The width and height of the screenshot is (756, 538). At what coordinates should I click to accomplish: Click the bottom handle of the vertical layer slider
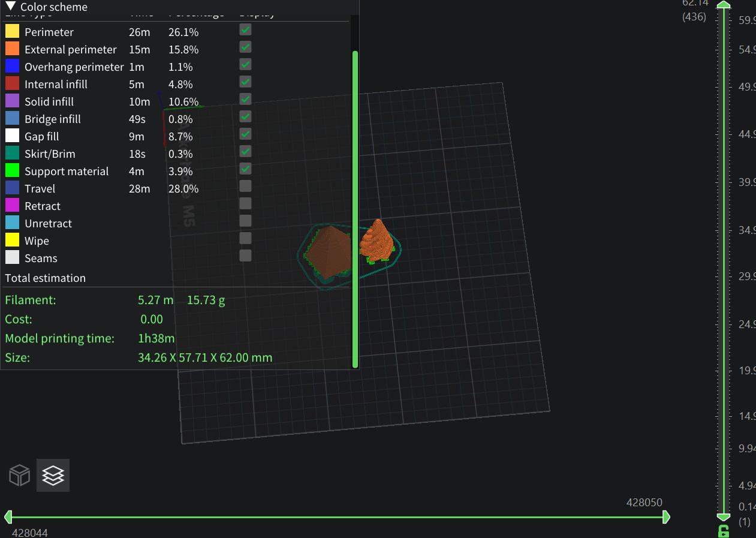pos(724,517)
